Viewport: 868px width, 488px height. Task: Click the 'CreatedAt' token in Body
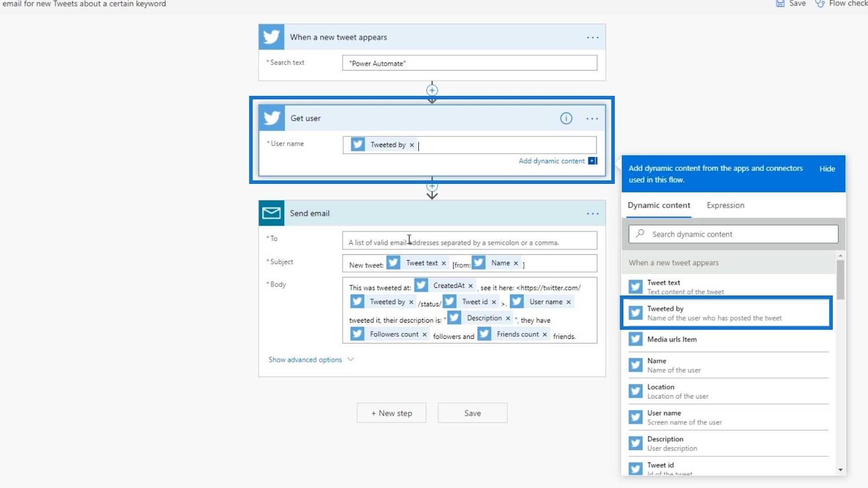[x=445, y=286]
